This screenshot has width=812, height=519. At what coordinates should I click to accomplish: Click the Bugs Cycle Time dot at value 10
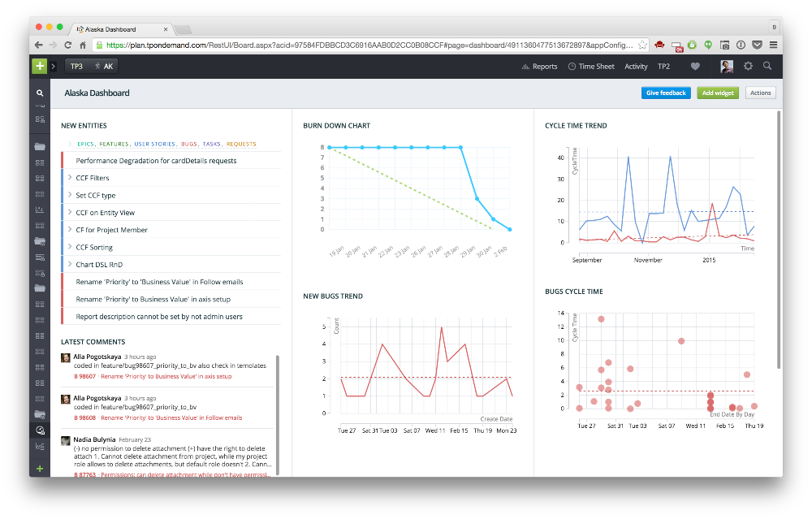pyautogui.click(x=681, y=341)
